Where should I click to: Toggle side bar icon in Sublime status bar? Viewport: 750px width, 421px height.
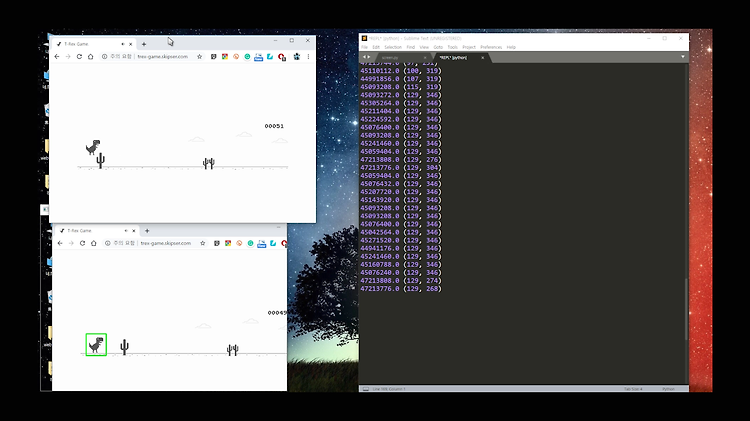366,389
